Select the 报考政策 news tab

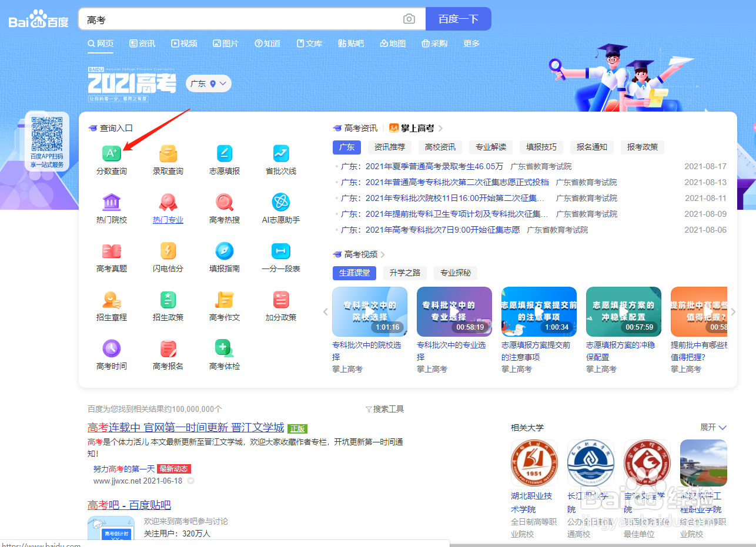[x=643, y=147]
